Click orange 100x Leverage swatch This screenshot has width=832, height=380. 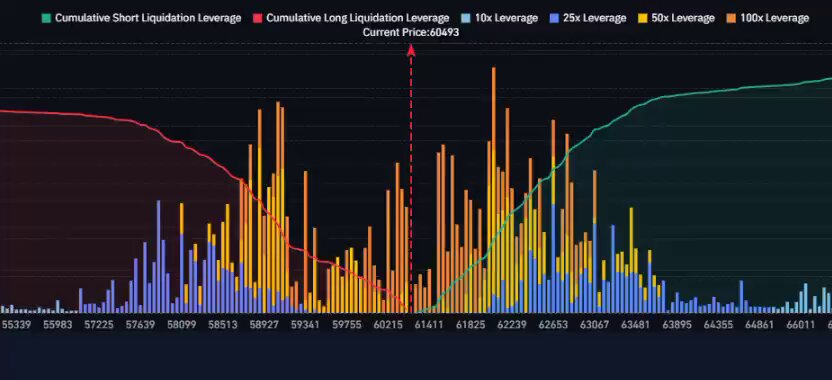pos(731,18)
